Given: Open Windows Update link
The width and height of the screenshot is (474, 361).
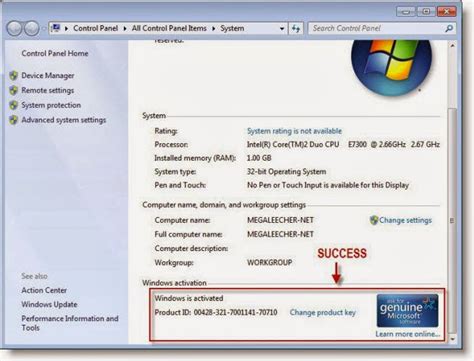Looking at the screenshot, I should [x=49, y=304].
